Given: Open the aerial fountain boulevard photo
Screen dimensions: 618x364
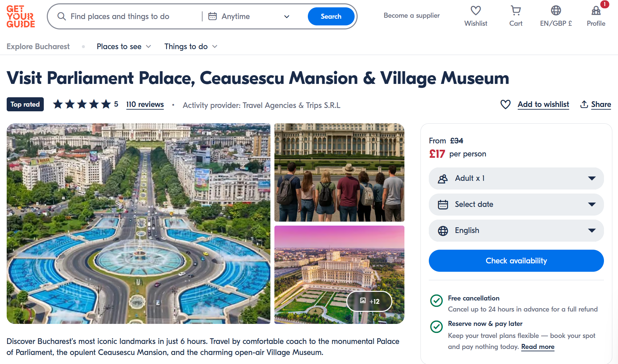Looking at the screenshot, I should point(138,223).
